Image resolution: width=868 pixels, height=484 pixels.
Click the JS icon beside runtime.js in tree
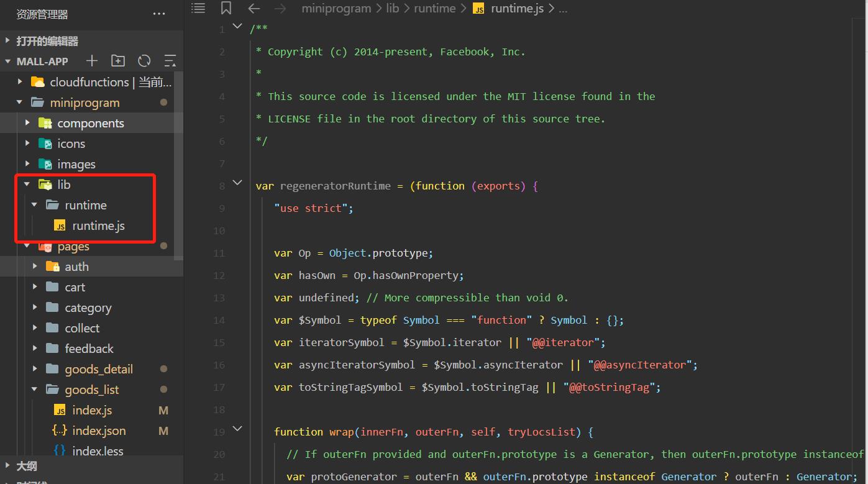pyautogui.click(x=60, y=226)
